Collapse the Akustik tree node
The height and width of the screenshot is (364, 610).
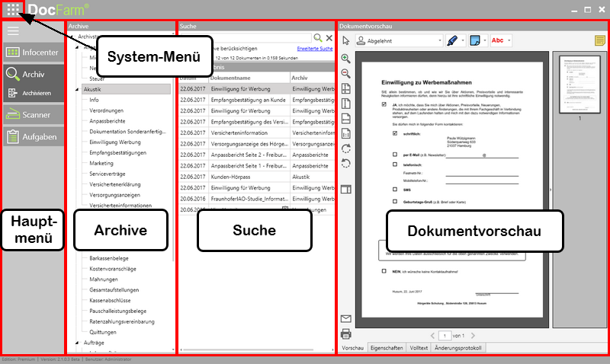tap(78, 89)
